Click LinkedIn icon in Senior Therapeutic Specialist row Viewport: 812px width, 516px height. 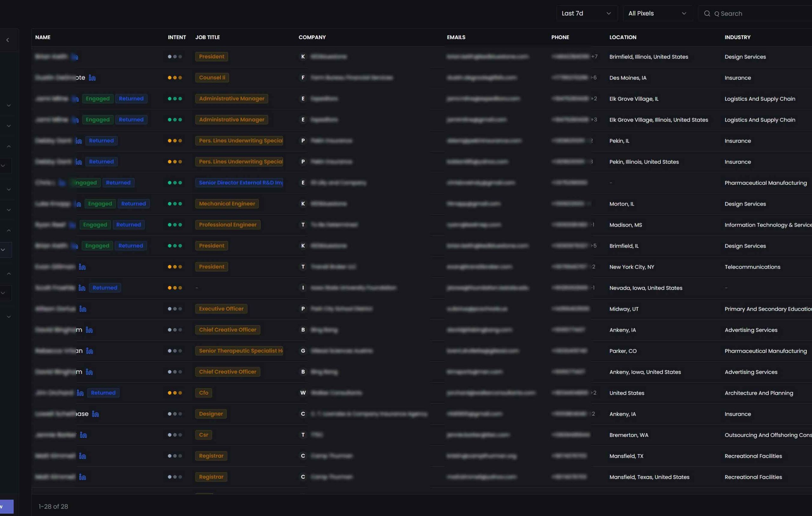pyautogui.click(x=89, y=351)
